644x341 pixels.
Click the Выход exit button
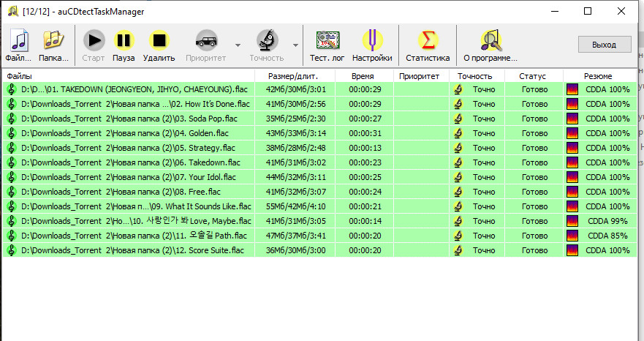pos(604,45)
